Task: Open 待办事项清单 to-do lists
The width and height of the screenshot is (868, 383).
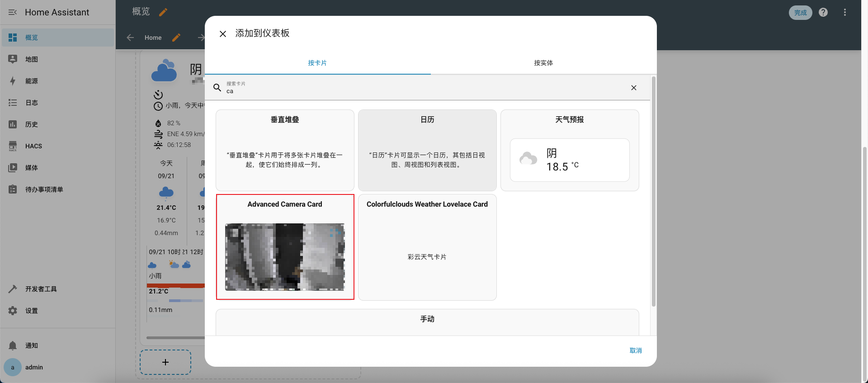Action: pyautogui.click(x=44, y=189)
